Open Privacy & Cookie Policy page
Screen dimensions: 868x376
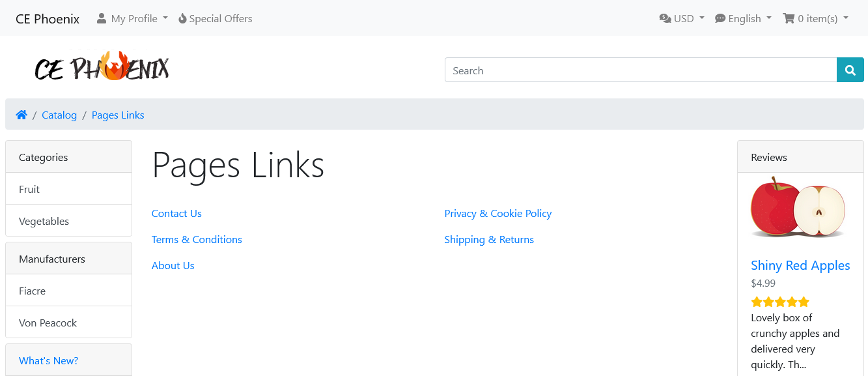(x=498, y=213)
